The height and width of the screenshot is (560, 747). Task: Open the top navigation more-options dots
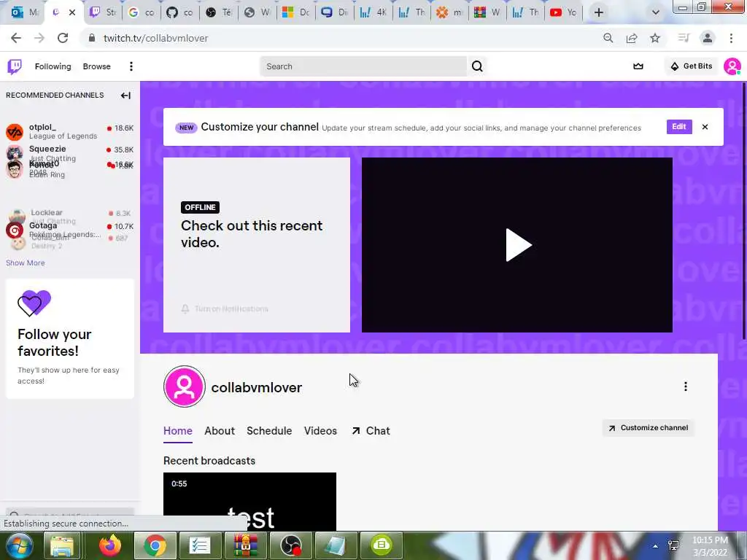131,66
